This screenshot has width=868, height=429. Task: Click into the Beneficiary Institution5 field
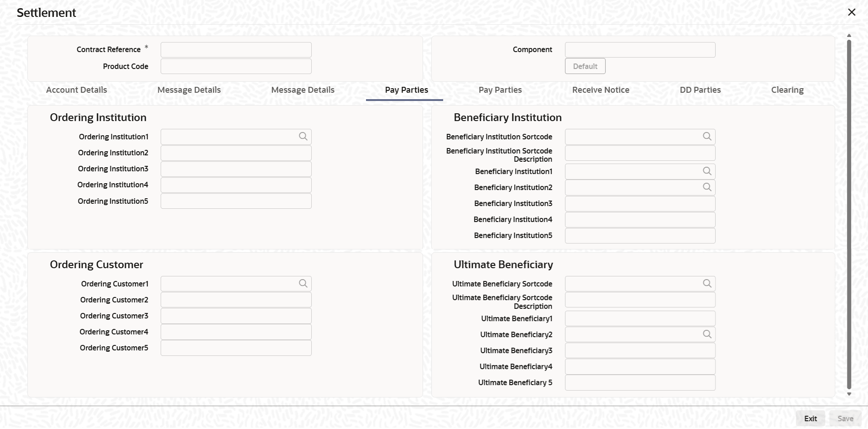[640, 236]
